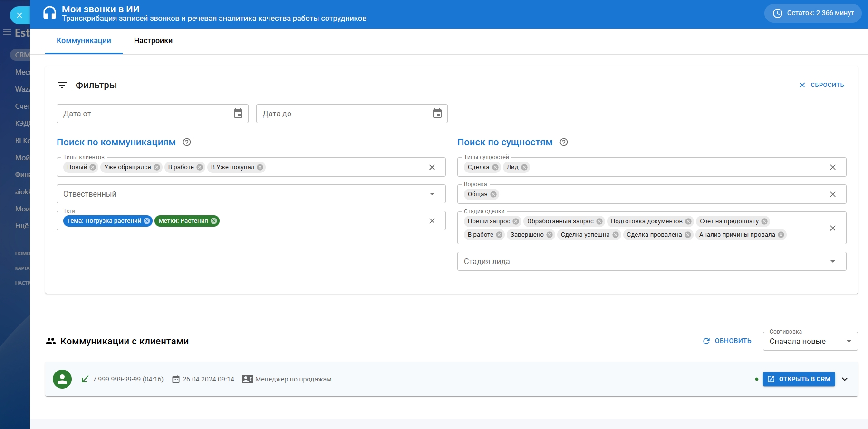This screenshot has width=868, height=429.
Task: Click the 'Обновить' refresh button
Action: point(727,341)
